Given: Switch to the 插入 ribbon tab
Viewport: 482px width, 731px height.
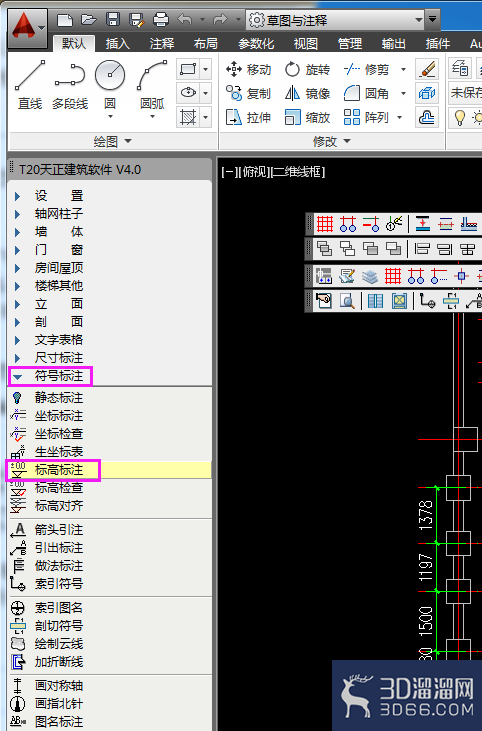Looking at the screenshot, I should coord(117,43).
